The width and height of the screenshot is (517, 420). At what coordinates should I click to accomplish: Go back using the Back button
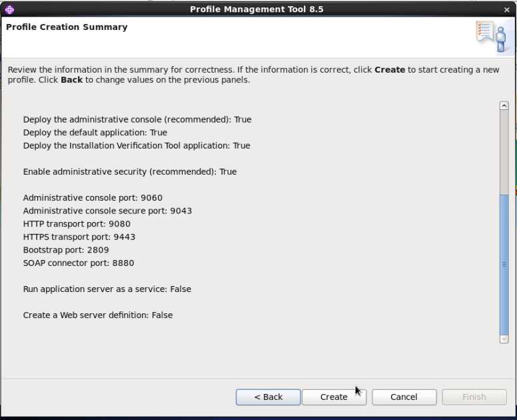point(268,397)
